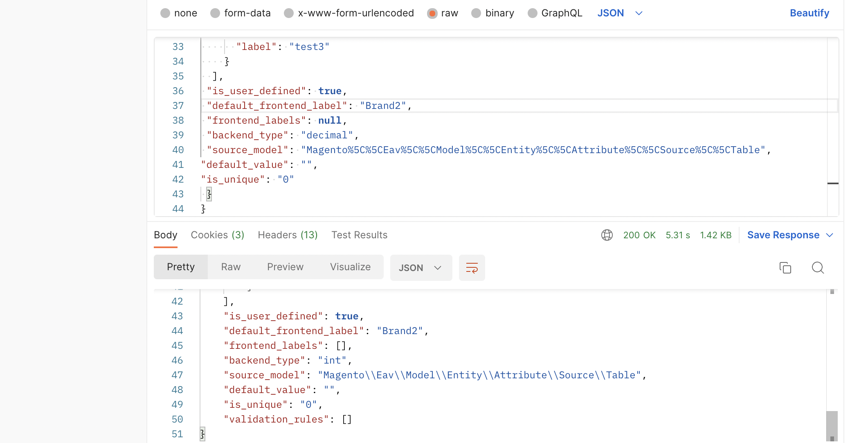Click request line number 40

coord(178,150)
